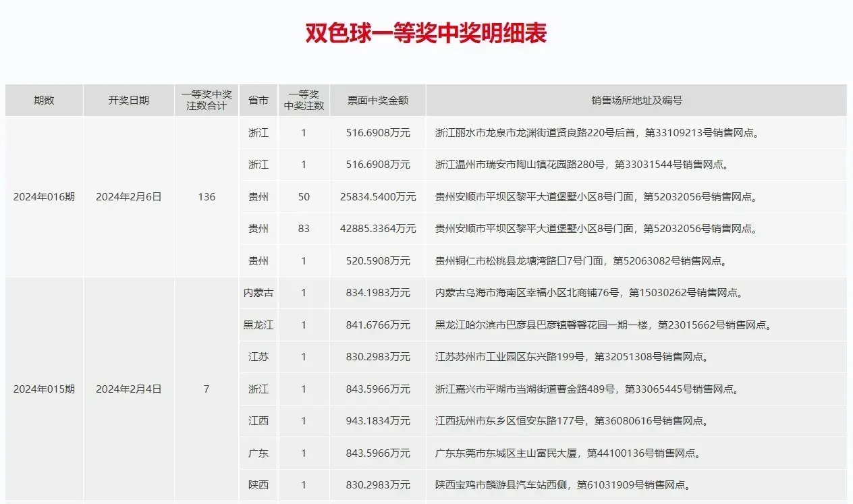Viewport: 853px width, 504px height.
Task: Click the 2024年2月6日 draw date cell
Action: 128,197
